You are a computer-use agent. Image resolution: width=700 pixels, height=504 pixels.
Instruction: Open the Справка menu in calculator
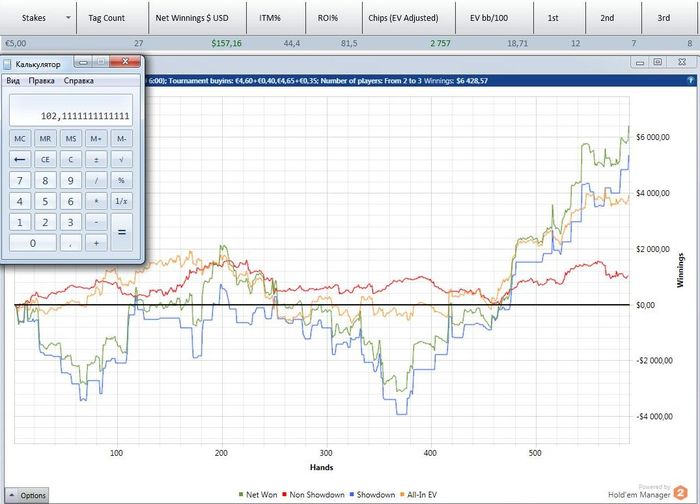click(79, 81)
